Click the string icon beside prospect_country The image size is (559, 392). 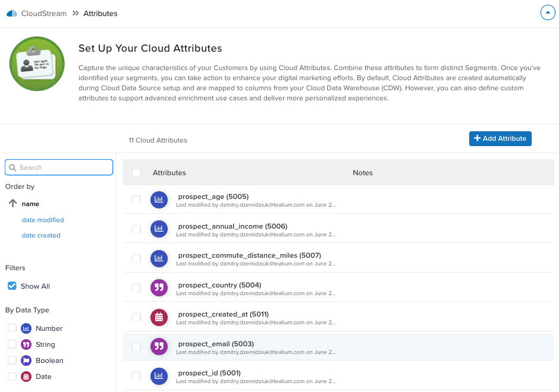point(159,288)
